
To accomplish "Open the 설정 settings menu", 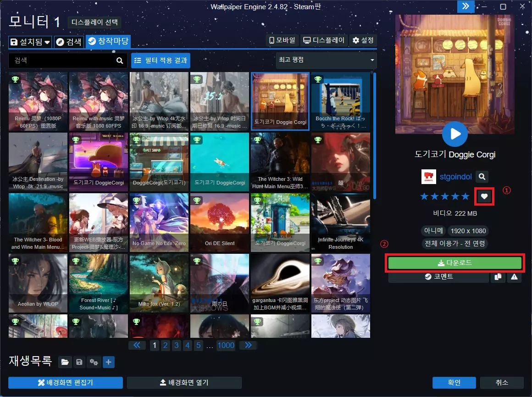I will click(x=363, y=40).
